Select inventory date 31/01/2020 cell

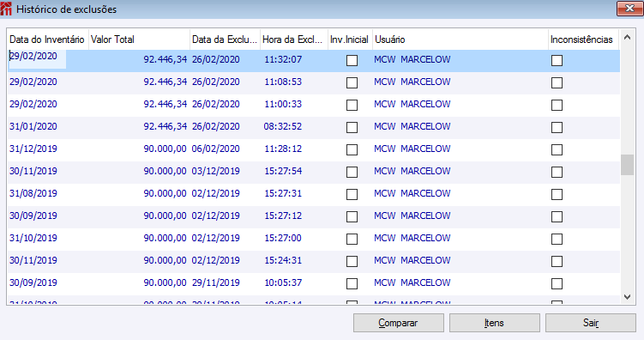33,126
